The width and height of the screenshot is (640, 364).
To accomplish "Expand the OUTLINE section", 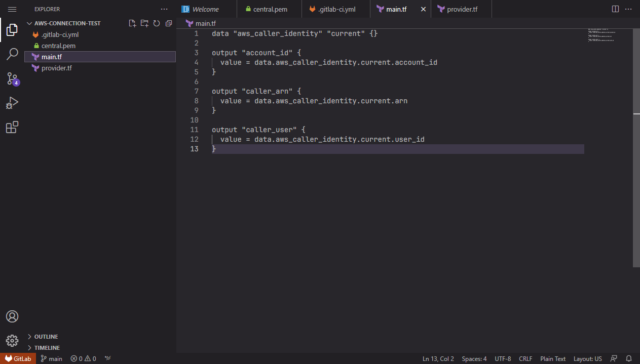I will pyautogui.click(x=46, y=336).
